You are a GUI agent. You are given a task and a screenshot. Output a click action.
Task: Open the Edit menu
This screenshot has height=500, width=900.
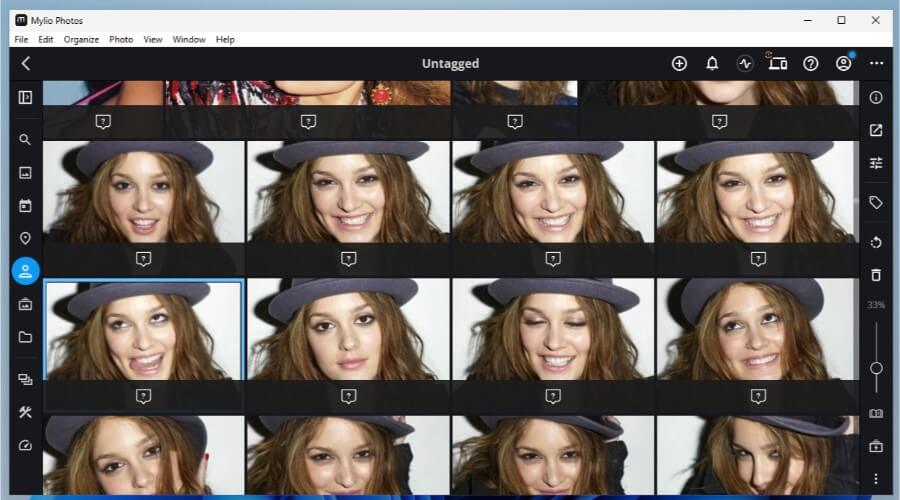click(x=46, y=40)
